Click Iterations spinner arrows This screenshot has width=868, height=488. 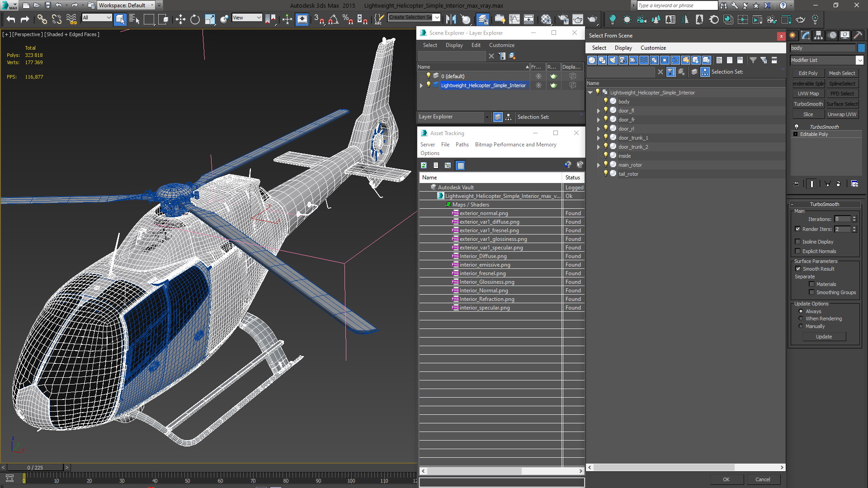coord(854,219)
